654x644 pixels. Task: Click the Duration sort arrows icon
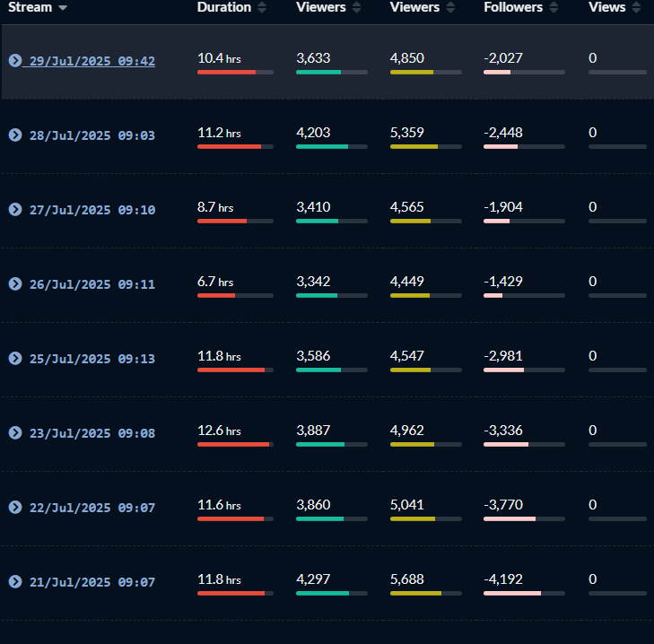(x=262, y=7)
